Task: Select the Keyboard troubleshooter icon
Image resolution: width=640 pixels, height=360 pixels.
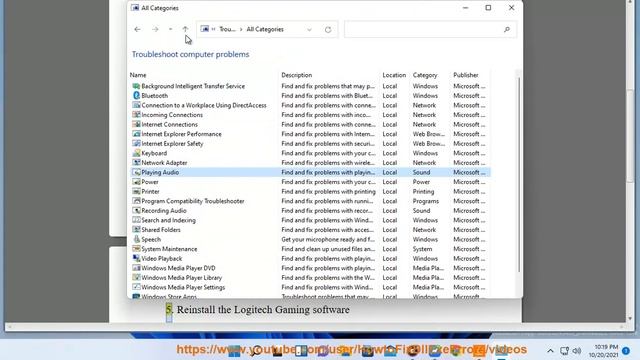Action: coord(136,153)
